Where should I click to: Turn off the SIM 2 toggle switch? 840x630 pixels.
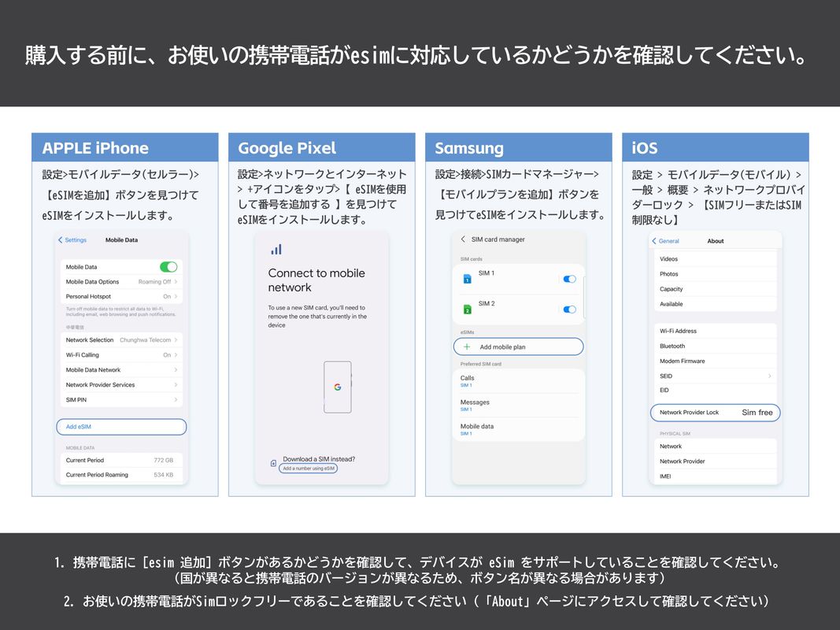tap(570, 309)
